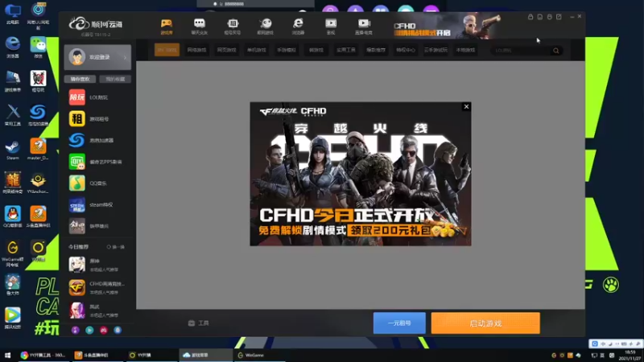Viewport: 644px width, 362px height.
Task: Click the teal play circle icon at sidebar bottom
Action: click(x=89, y=330)
